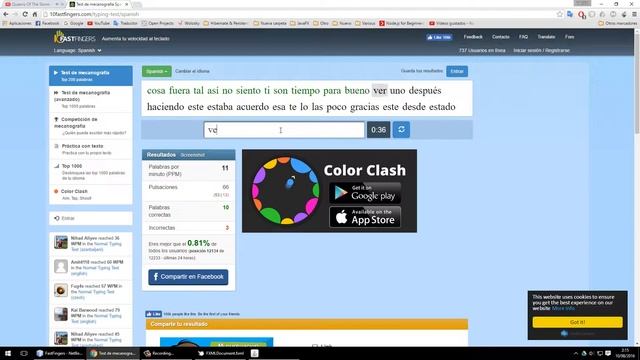The height and width of the screenshot is (360, 640).
Task: Restart the typing test with reload button
Action: point(401,129)
